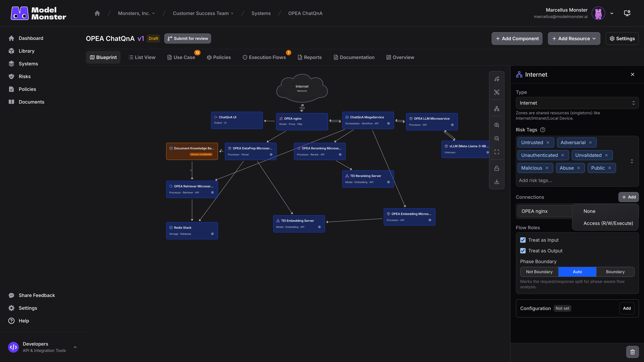This screenshot has width=644, height=362.
Task: Click the Add Component button
Action: [517, 38]
